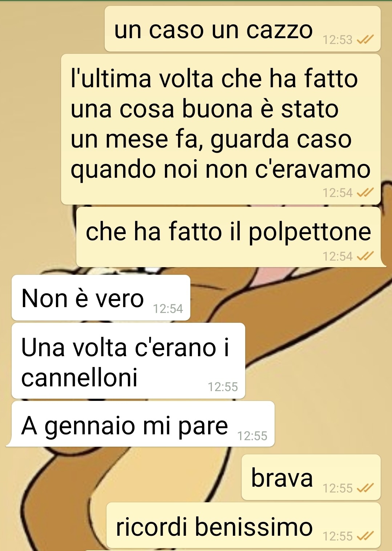Tap the read ticks on 'ricordi benissimo'
The image size is (392, 551).
pyautogui.click(x=365, y=536)
